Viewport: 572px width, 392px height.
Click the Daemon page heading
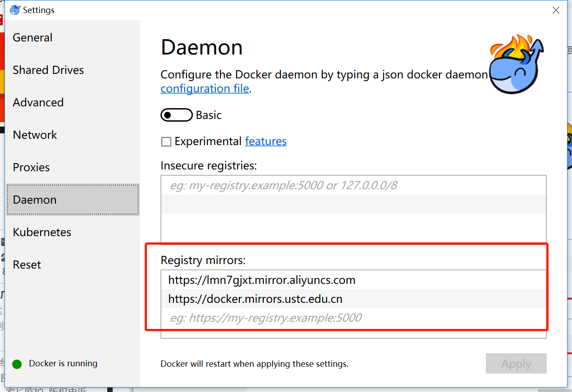(201, 47)
